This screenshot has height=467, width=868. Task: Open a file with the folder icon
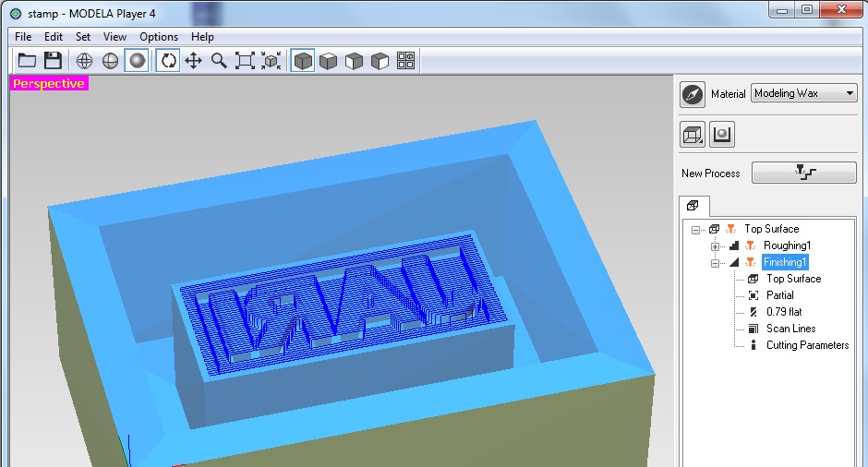(x=27, y=60)
